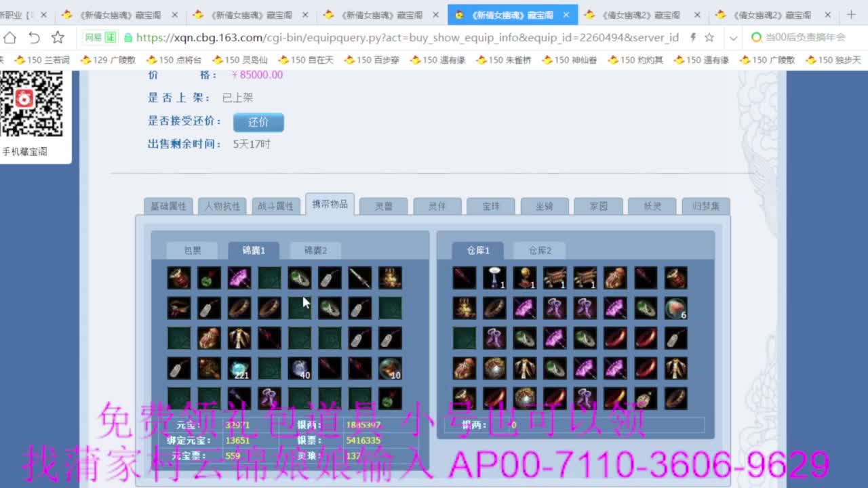Select the item stack showing quantity 221
Viewport: 868px width, 488px height.
239,369
